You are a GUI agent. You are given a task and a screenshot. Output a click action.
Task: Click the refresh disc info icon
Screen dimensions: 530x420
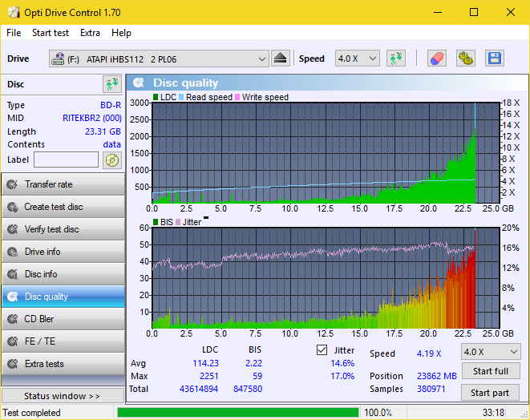pos(111,84)
